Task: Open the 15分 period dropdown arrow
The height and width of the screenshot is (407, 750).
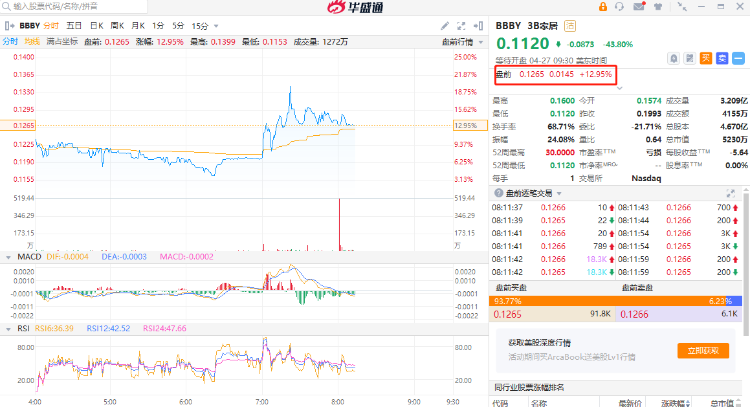Action: (216, 26)
